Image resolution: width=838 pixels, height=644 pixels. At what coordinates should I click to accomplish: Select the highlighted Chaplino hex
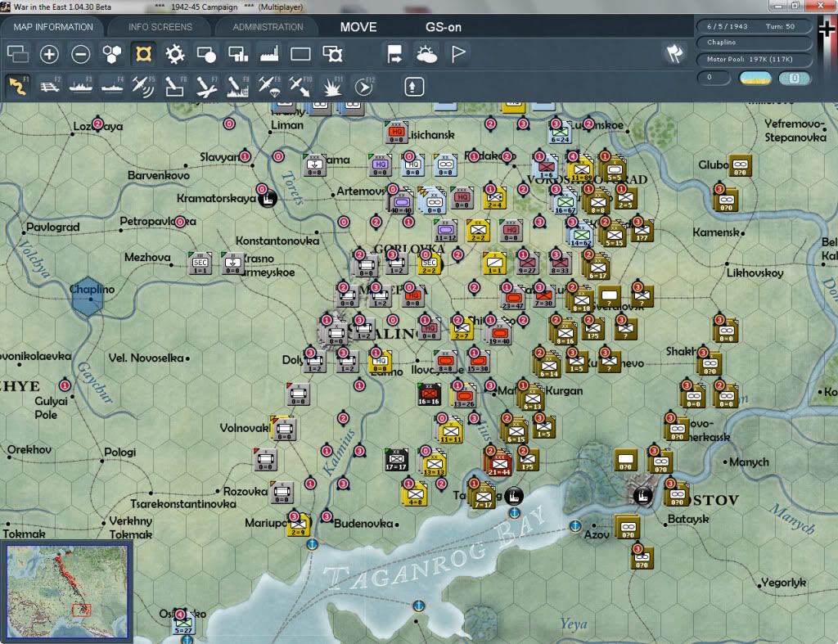[x=87, y=296]
